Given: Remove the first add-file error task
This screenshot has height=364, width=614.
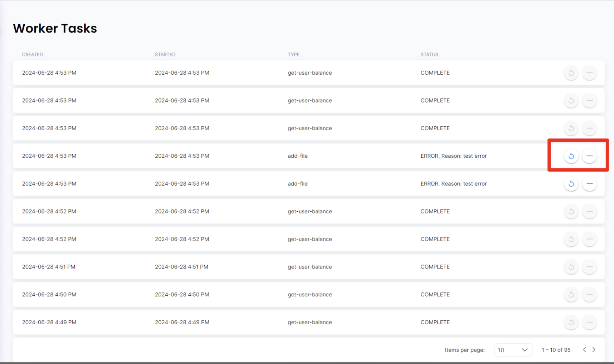Looking at the screenshot, I should coord(589,156).
